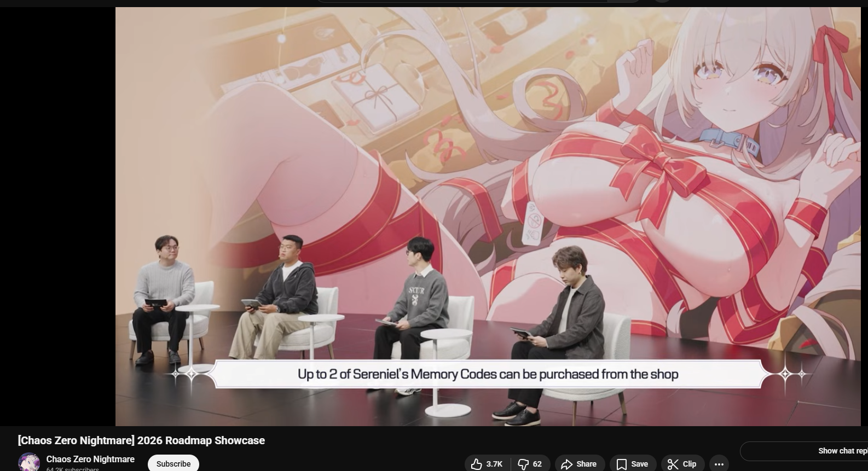Screen dimensions: 868x471
Task: Open the Share dialog for this video
Action: pyautogui.click(x=580, y=464)
